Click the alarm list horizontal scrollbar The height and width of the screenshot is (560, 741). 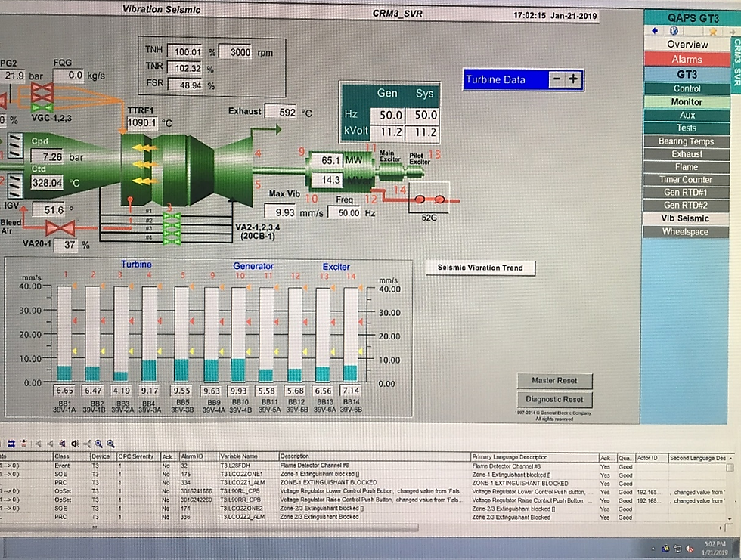point(210,528)
